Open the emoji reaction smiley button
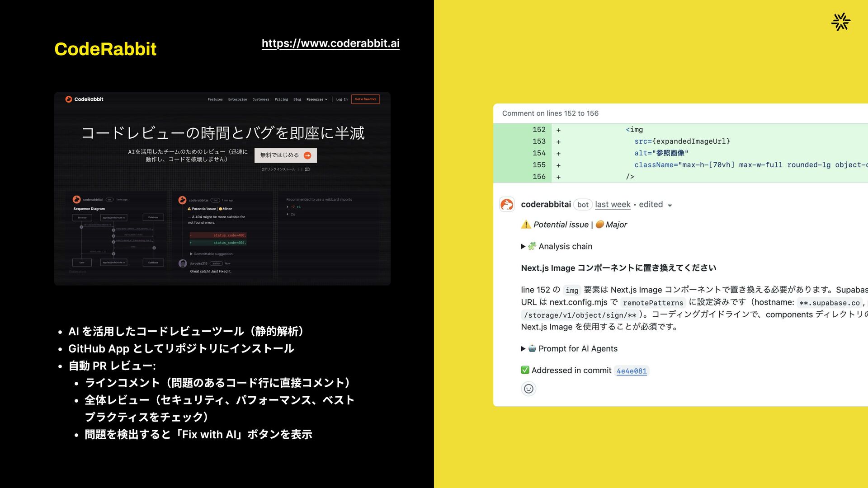 [528, 389]
